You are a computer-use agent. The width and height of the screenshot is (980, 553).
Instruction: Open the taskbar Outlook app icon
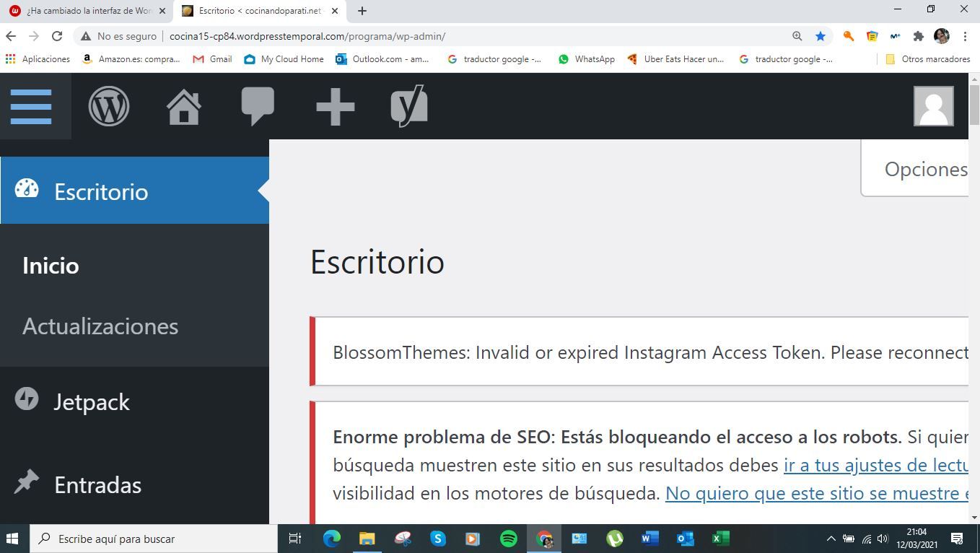pyautogui.click(x=686, y=539)
